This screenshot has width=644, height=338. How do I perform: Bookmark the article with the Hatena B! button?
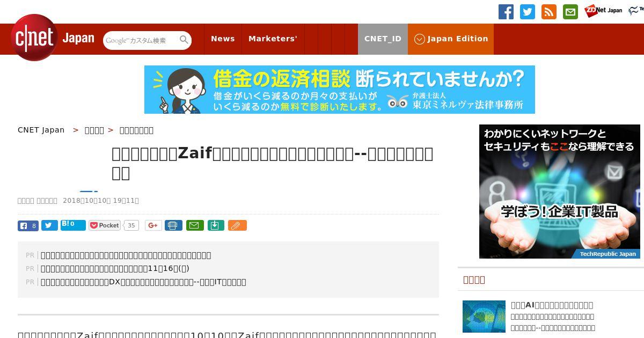click(x=73, y=225)
